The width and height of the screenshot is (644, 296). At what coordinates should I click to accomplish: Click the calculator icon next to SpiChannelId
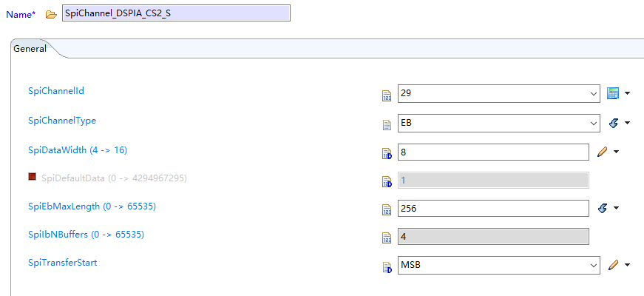pos(612,93)
